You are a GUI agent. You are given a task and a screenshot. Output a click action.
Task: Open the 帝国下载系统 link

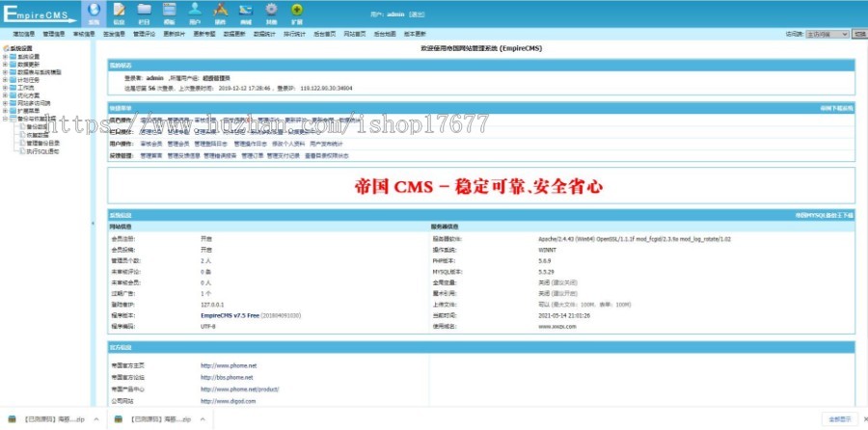click(x=836, y=109)
